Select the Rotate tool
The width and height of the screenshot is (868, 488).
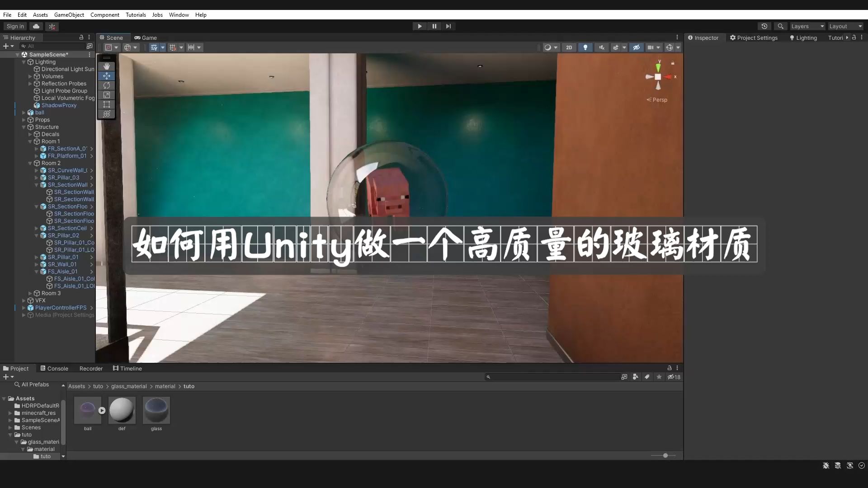tap(107, 85)
